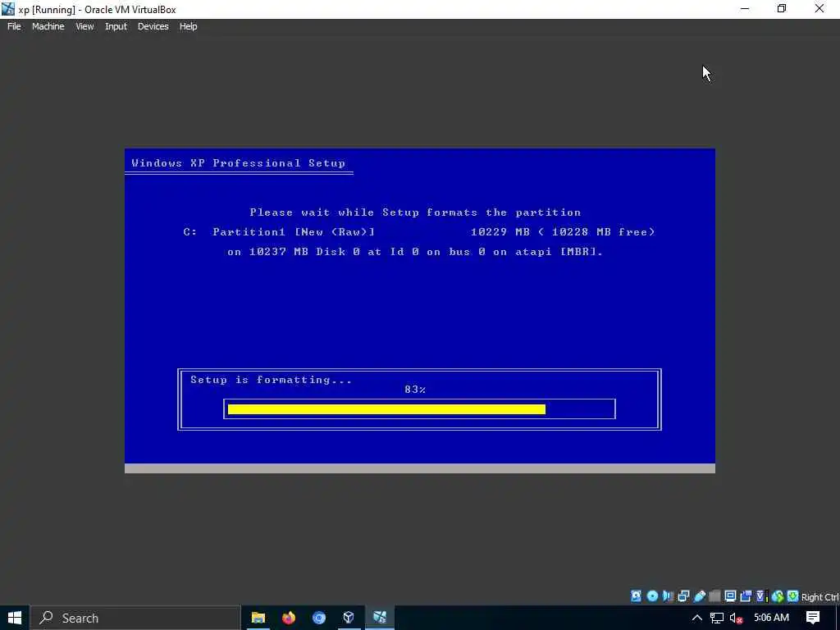Click the 'Setup is formatting...' text
This screenshot has height=630, width=840.
pos(271,380)
